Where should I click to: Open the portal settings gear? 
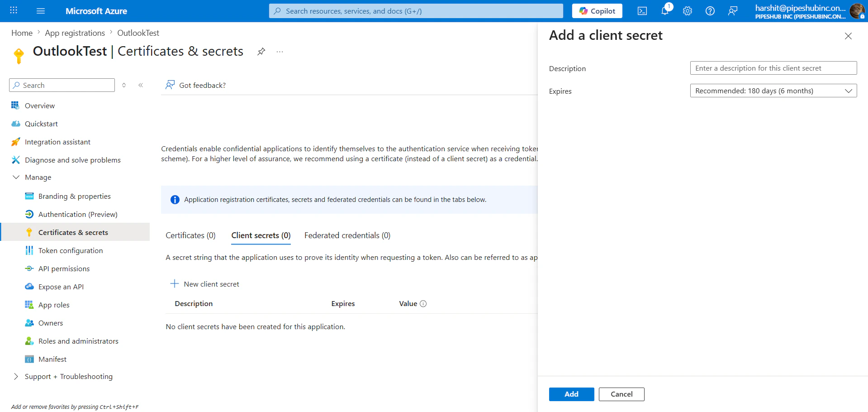click(x=687, y=10)
